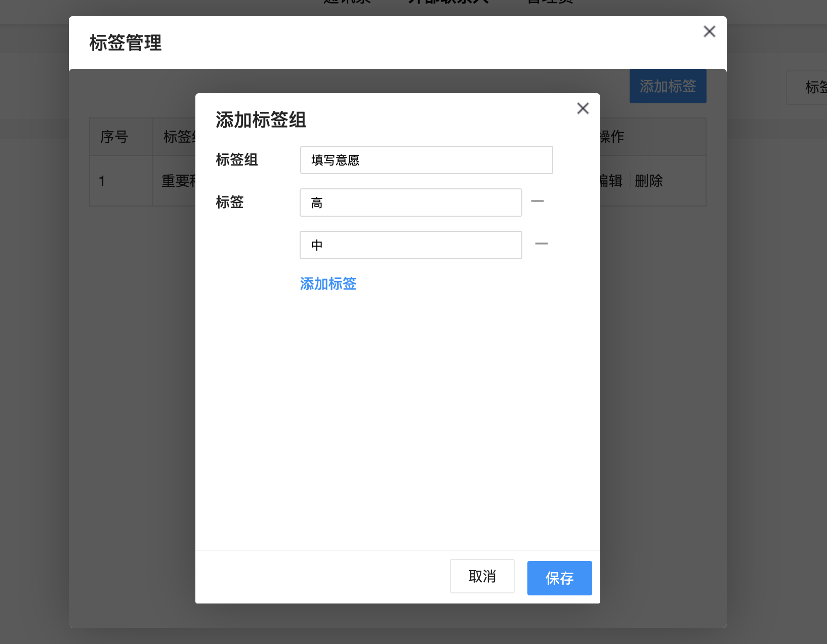
Task: Save the tag group with 保存
Action: 560,578
